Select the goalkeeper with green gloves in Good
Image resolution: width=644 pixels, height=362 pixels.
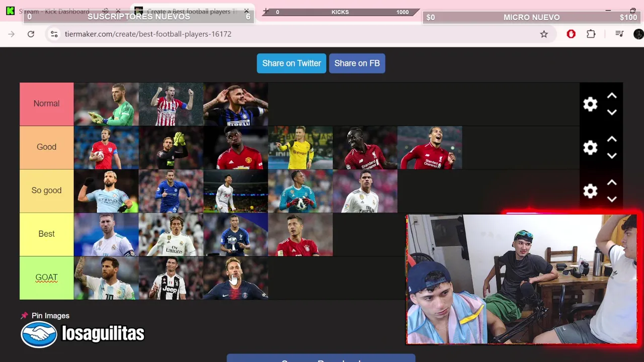171,148
